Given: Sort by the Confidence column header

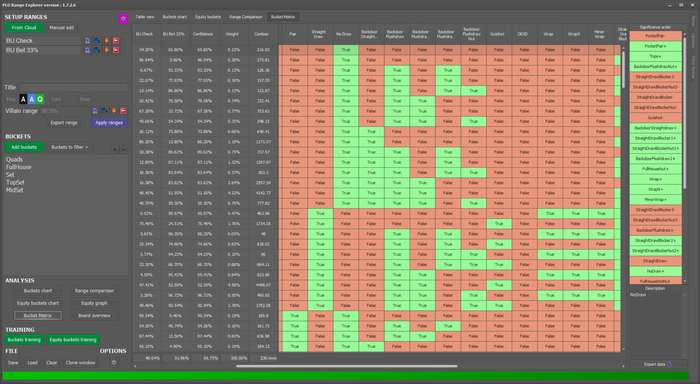Looking at the screenshot, I should pyautogui.click(x=203, y=34).
